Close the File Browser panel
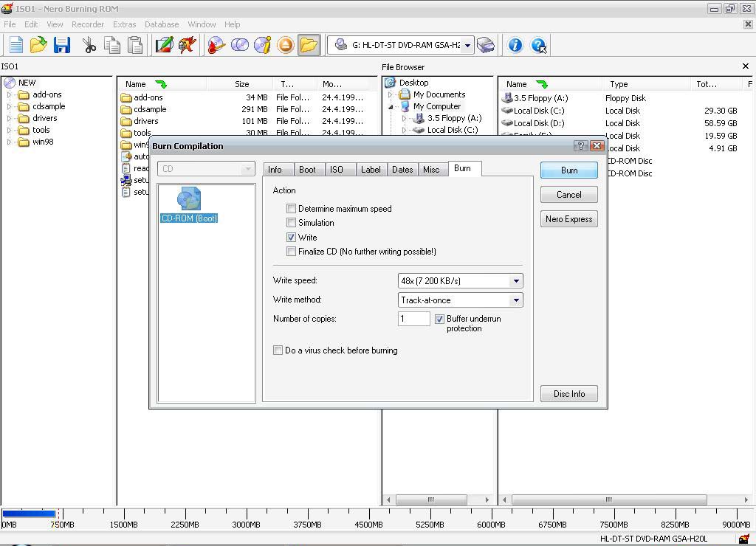 746,66
